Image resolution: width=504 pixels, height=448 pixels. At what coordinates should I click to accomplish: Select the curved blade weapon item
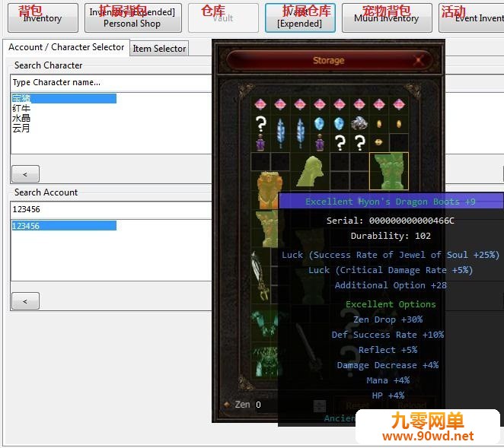[x=260, y=276]
